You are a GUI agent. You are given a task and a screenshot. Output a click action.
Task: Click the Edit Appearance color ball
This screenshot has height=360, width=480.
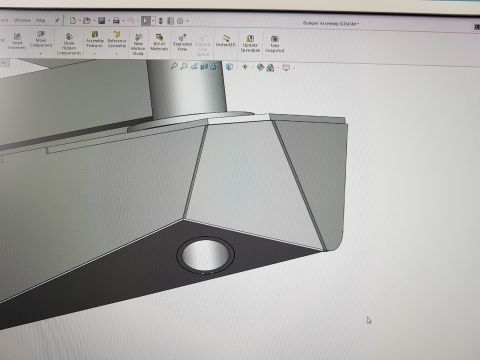coord(260,68)
